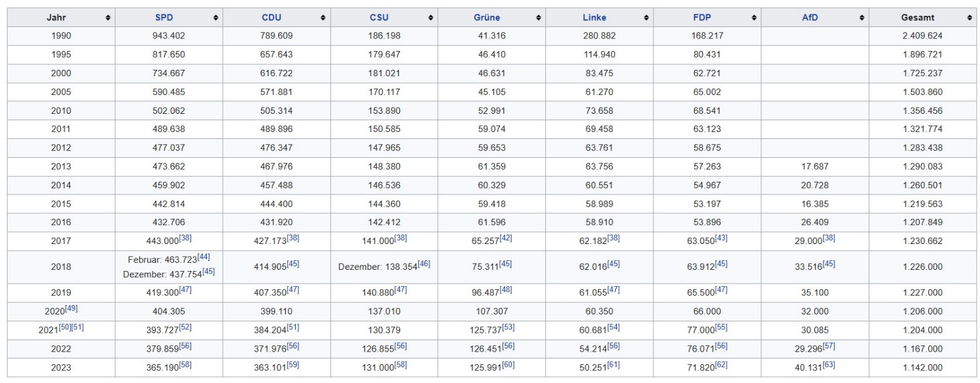Select the Linke value 60.350
This screenshot has height=383, width=980.
pyautogui.click(x=599, y=311)
